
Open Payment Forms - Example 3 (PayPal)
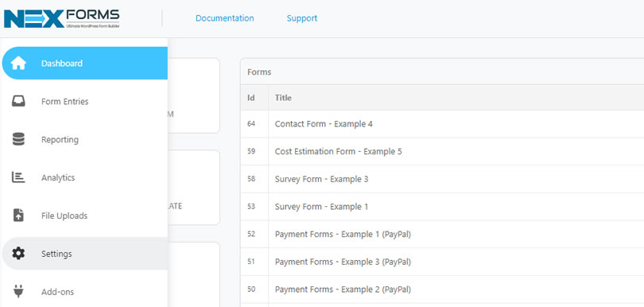pyautogui.click(x=343, y=262)
